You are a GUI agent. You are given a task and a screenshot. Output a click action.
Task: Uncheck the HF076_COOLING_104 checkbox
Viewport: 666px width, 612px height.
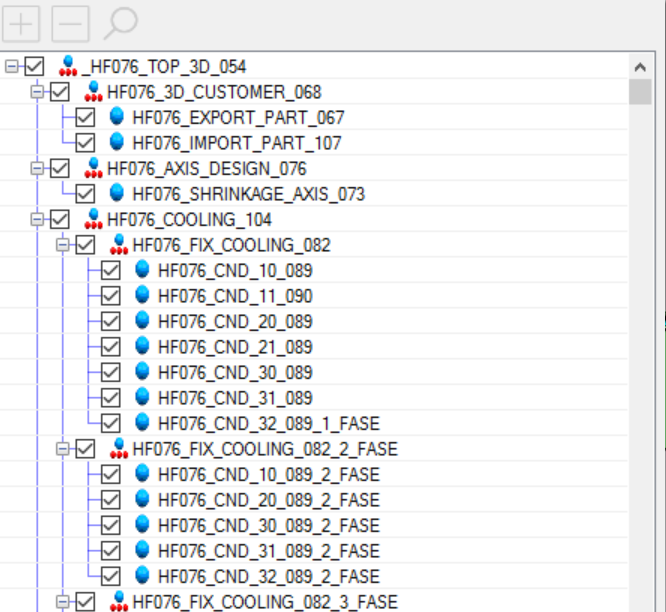[59, 220]
